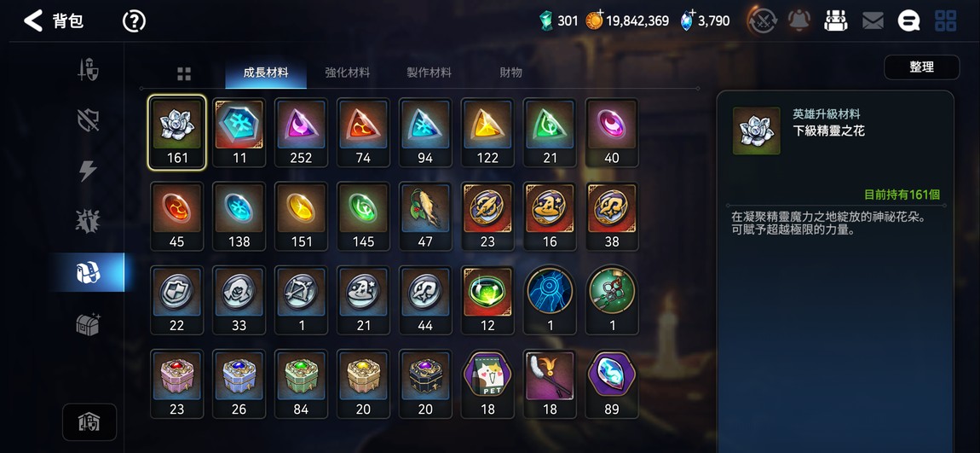Open the question mark help icon

click(x=134, y=21)
